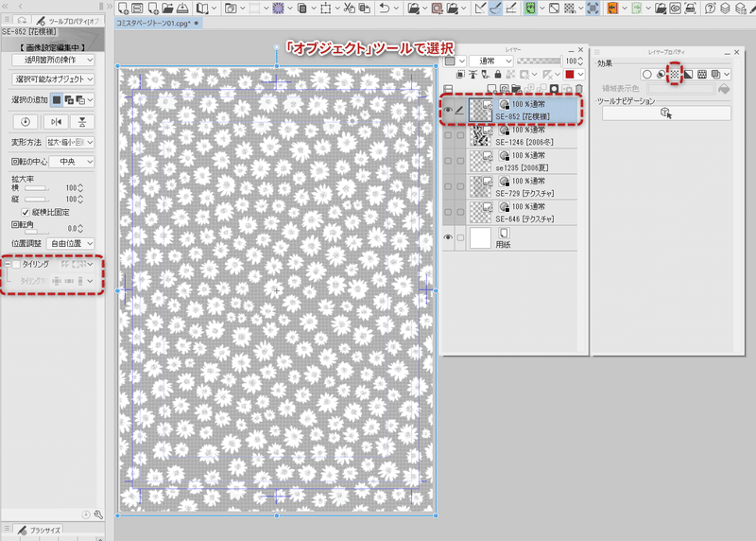Select the new selection mode in 選択の追加
Screen dimensions: 756x541
click(x=57, y=100)
